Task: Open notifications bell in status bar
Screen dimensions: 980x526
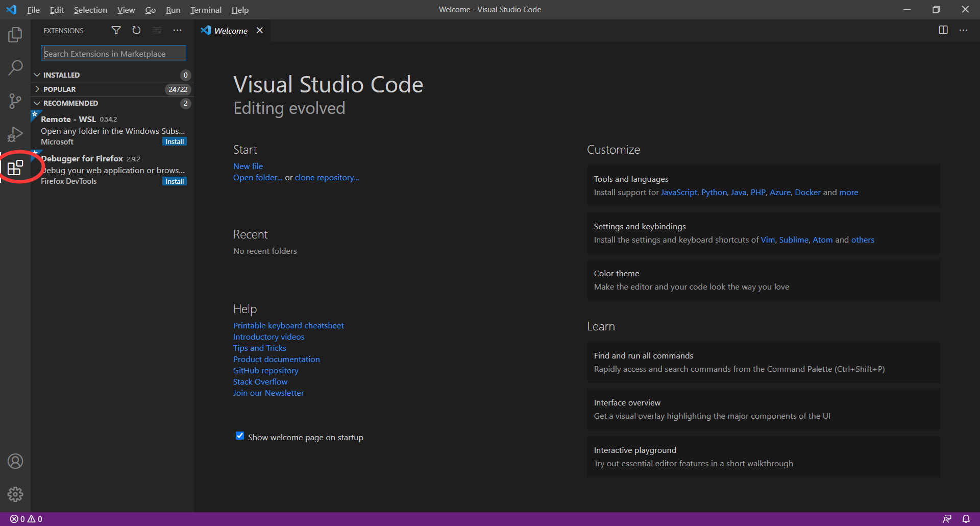Action: click(966, 519)
